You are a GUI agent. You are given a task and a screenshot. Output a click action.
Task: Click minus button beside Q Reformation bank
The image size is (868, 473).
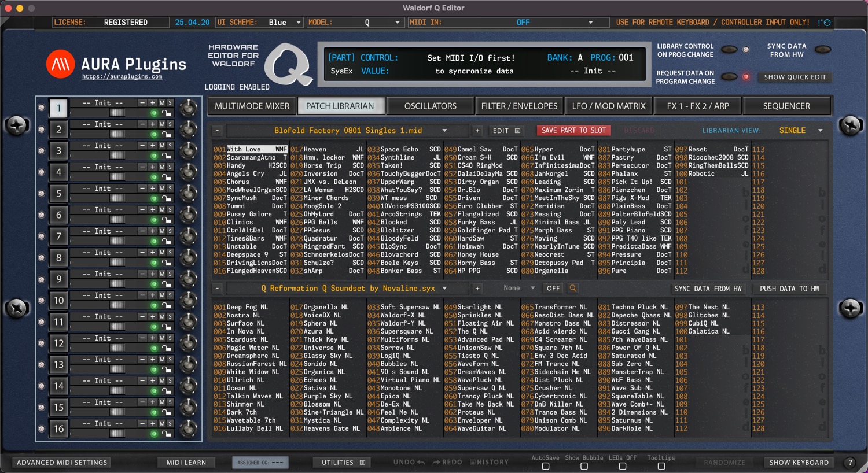coord(217,288)
